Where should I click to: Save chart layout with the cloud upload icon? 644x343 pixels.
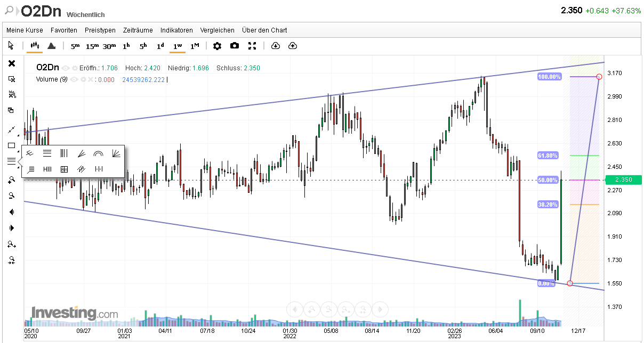pyautogui.click(x=292, y=46)
